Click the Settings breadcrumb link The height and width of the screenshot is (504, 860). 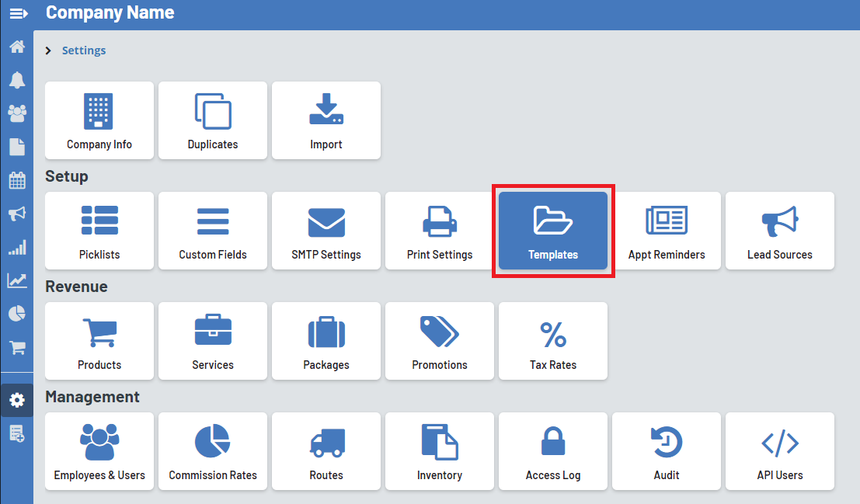pyautogui.click(x=84, y=50)
